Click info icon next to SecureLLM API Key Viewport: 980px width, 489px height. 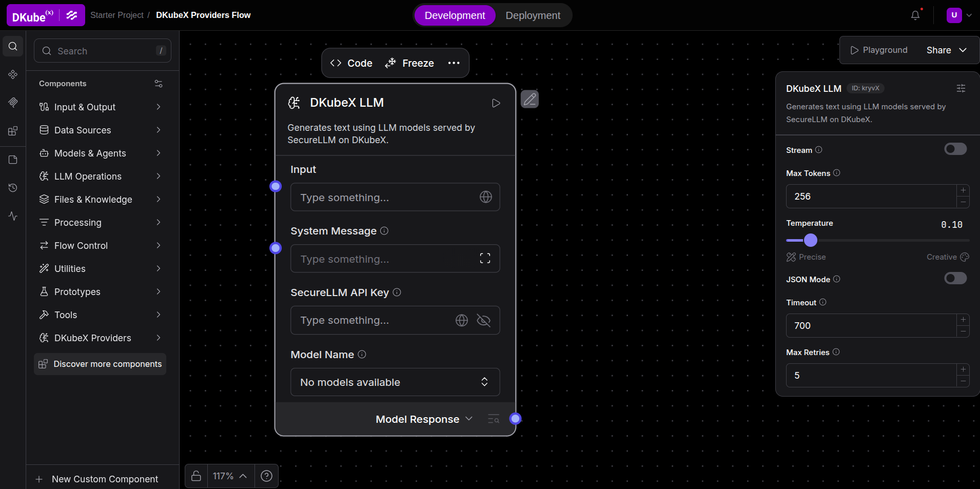(x=397, y=292)
